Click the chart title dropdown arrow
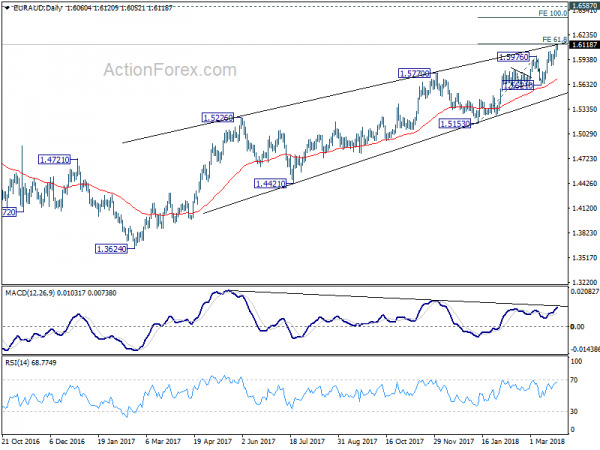 coord(7,7)
